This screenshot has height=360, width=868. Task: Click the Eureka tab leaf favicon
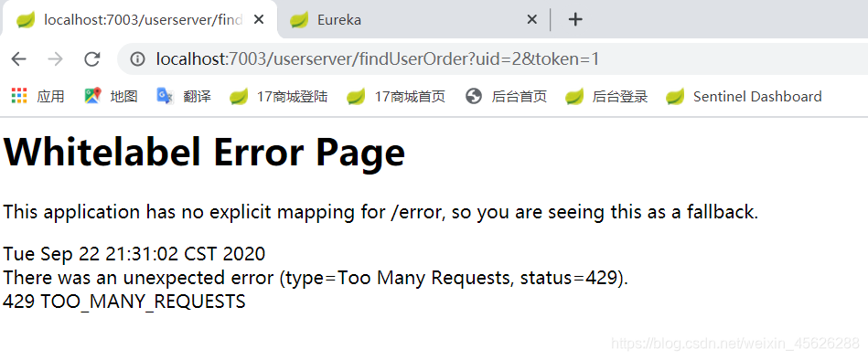coord(299,20)
